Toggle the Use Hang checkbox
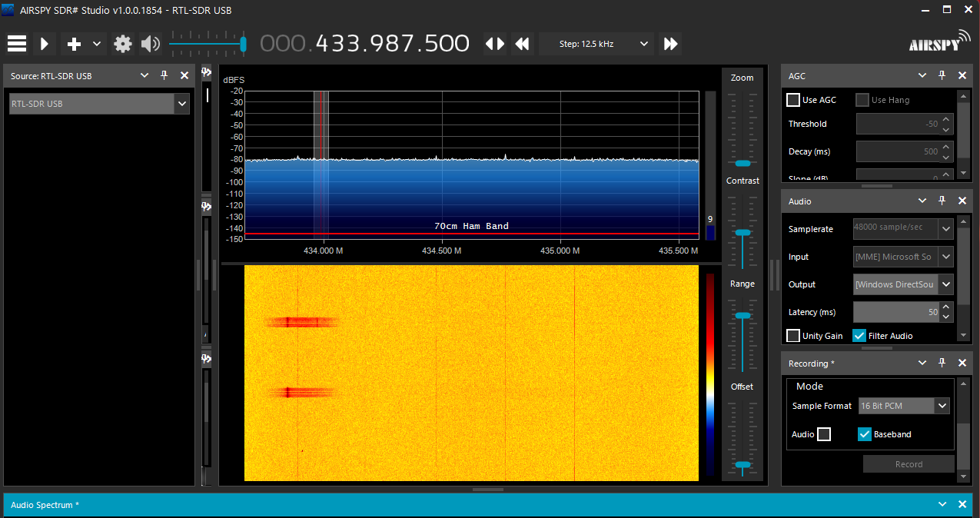This screenshot has height=518, width=980. [x=862, y=100]
